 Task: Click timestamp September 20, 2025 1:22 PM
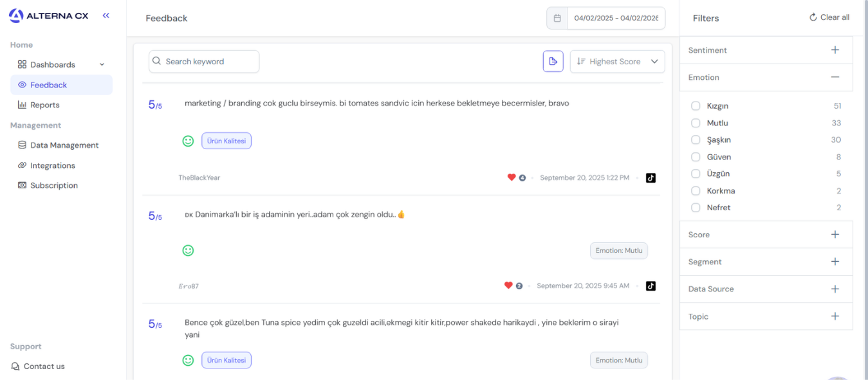584,177
